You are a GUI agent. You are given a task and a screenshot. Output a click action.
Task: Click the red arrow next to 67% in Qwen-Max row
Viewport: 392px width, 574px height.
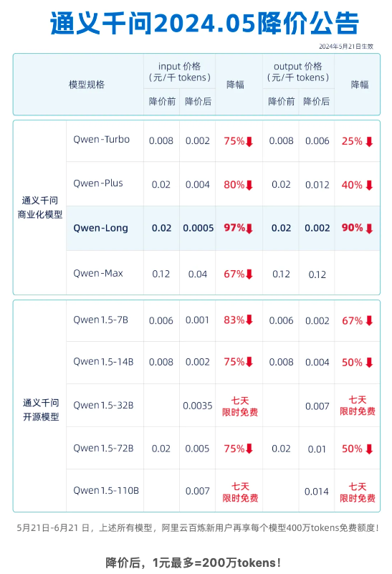coord(249,274)
